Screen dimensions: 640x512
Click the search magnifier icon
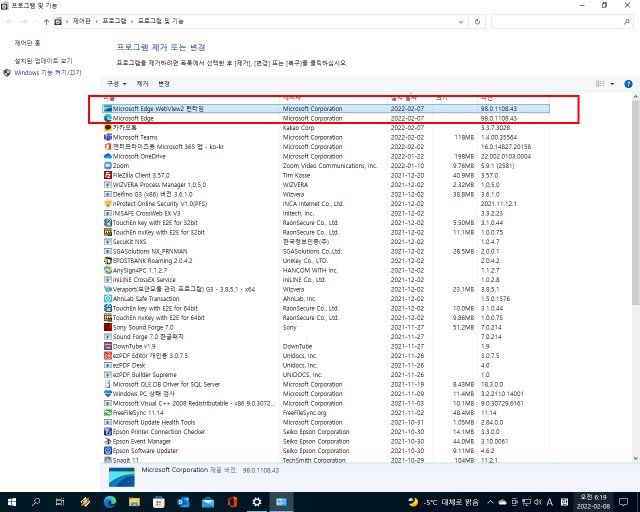pos(627,22)
